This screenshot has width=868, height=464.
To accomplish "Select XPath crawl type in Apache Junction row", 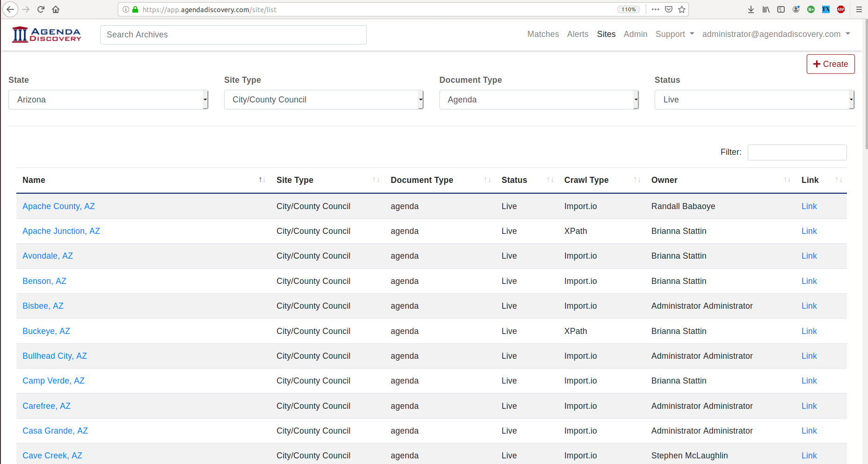I will 576,231.
